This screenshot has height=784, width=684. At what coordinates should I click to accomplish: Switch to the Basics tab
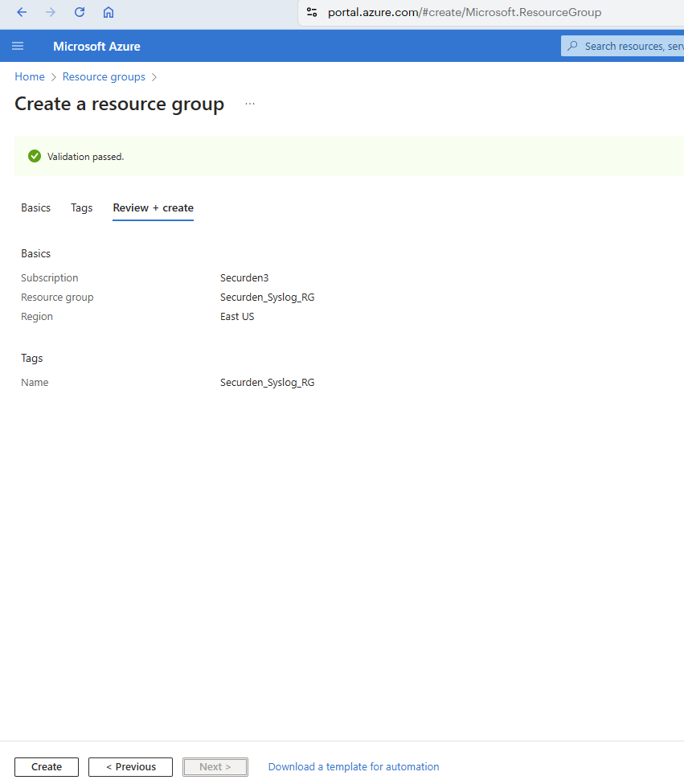pos(35,208)
